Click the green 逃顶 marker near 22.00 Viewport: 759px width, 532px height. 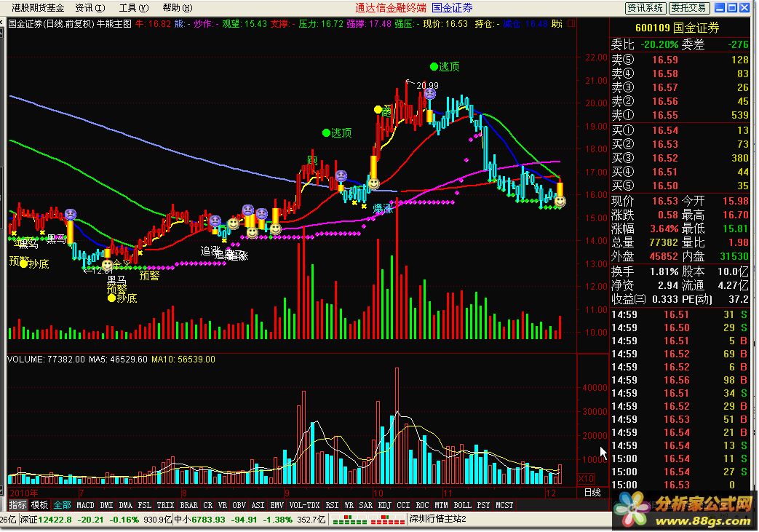coord(445,66)
